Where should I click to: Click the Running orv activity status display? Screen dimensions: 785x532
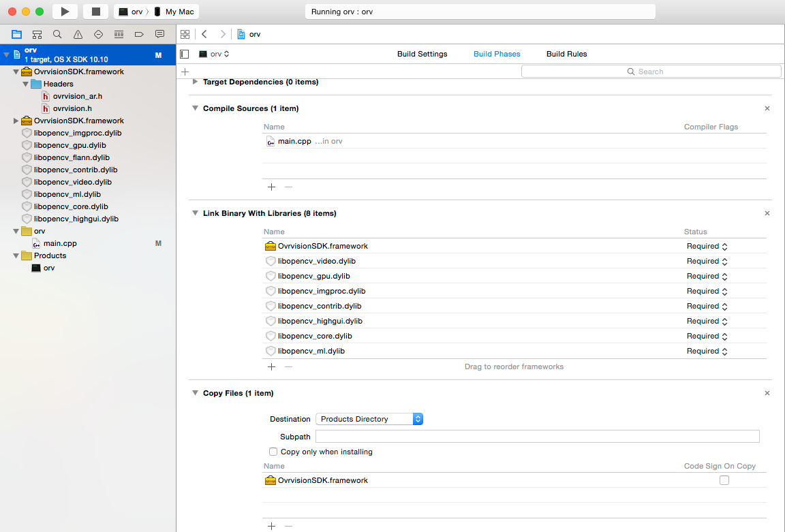(x=480, y=12)
